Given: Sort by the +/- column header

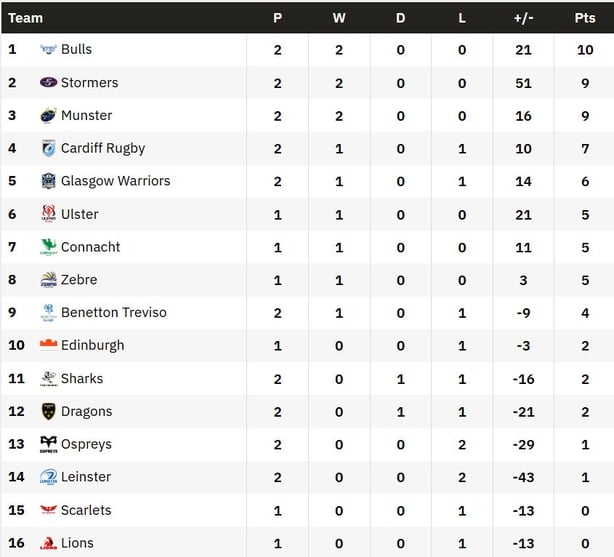Looking at the screenshot, I should pos(523,18).
